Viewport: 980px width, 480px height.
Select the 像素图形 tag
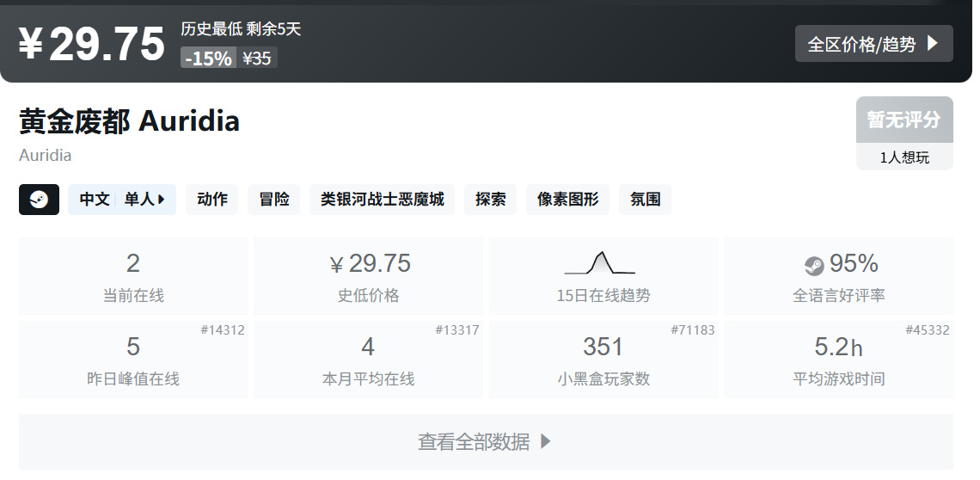point(567,200)
